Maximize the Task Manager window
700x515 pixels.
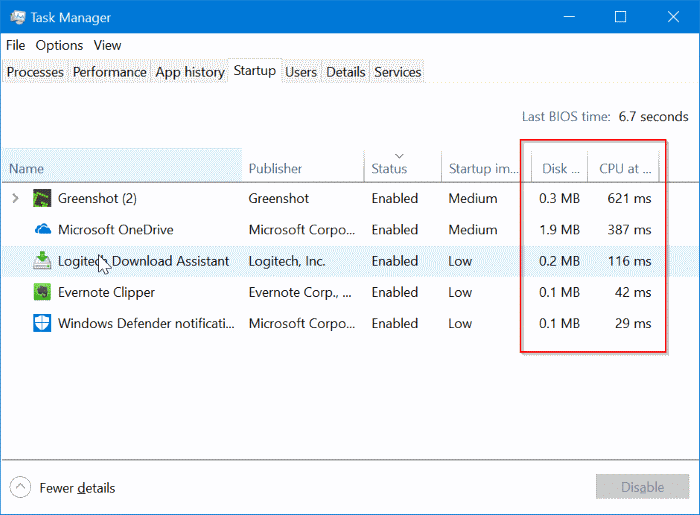(621, 17)
